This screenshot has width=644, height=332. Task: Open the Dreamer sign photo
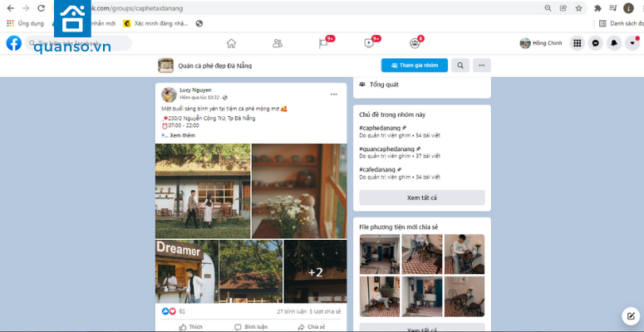tap(186, 271)
